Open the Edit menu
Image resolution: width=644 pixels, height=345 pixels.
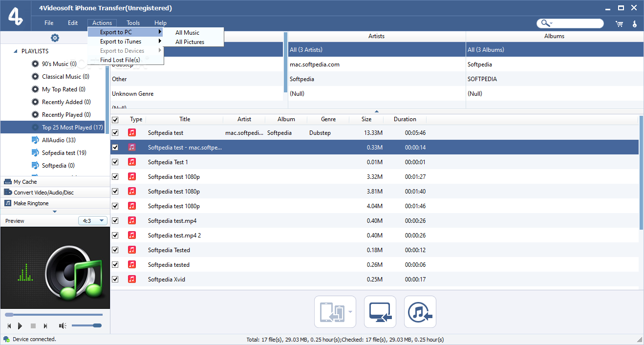point(73,23)
